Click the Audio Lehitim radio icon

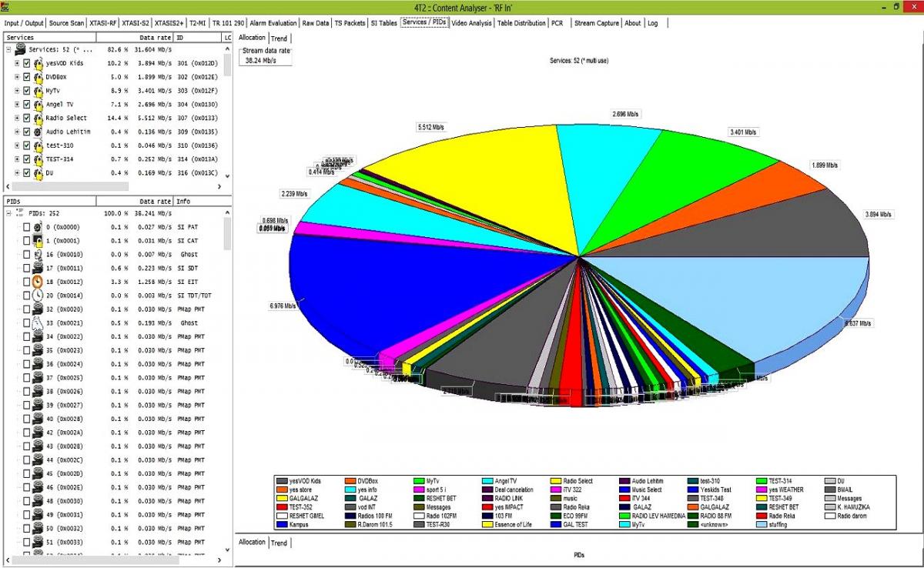[x=38, y=132]
